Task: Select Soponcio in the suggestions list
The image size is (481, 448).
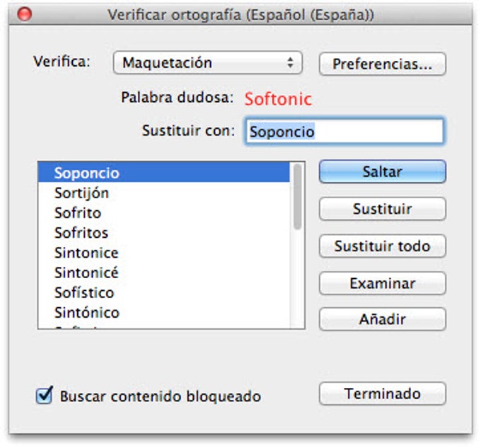Action: pos(164,173)
